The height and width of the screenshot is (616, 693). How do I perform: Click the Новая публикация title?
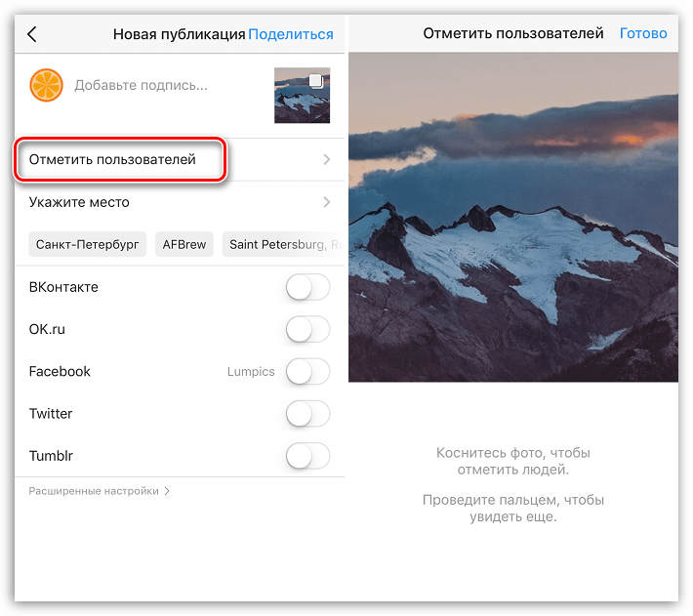point(179,34)
